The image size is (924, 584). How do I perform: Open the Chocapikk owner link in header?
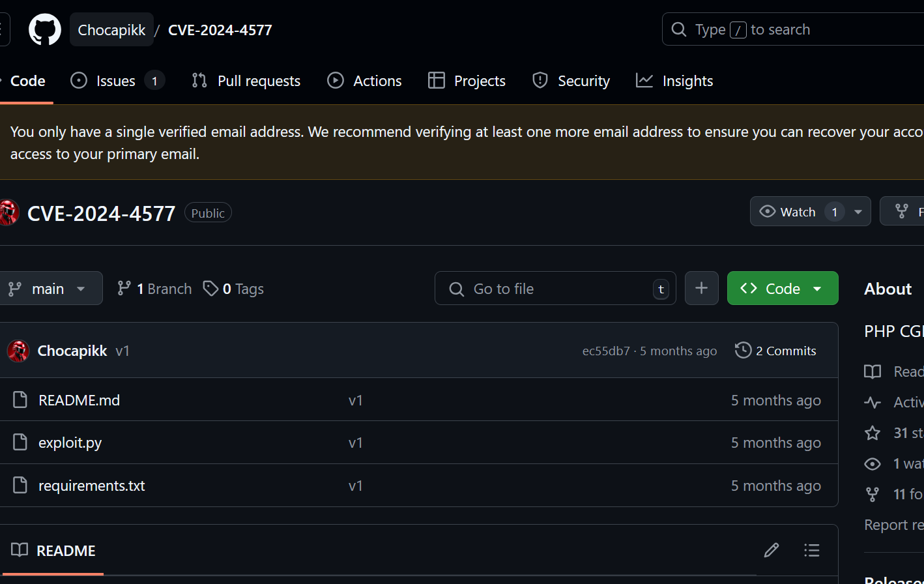[111, 30]
